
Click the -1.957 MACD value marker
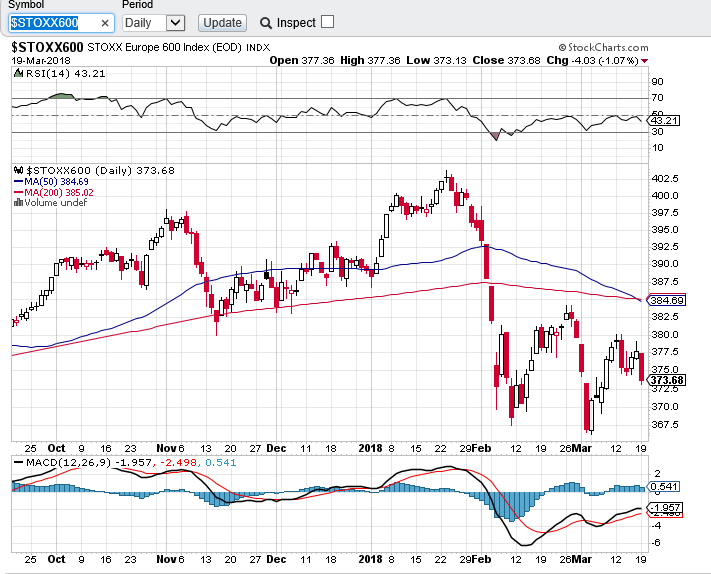point(665,507)
